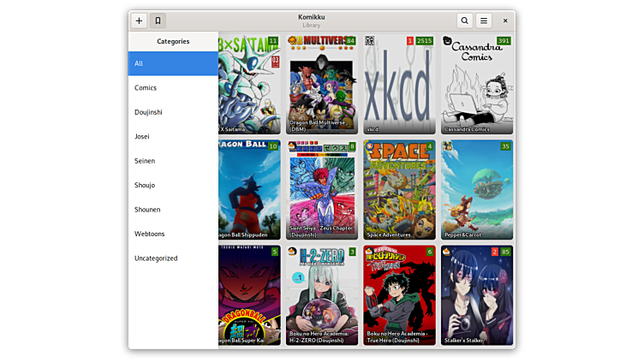Select the Comics category
The image size is (644, 362).
click(173, 87)
